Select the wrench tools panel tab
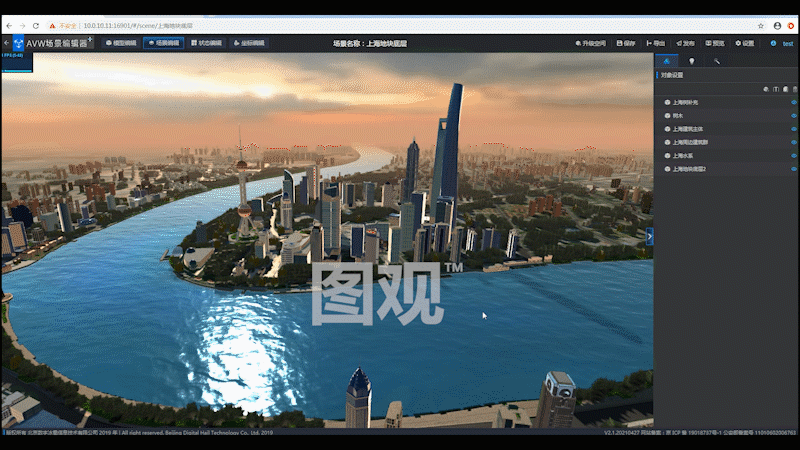 716,61
